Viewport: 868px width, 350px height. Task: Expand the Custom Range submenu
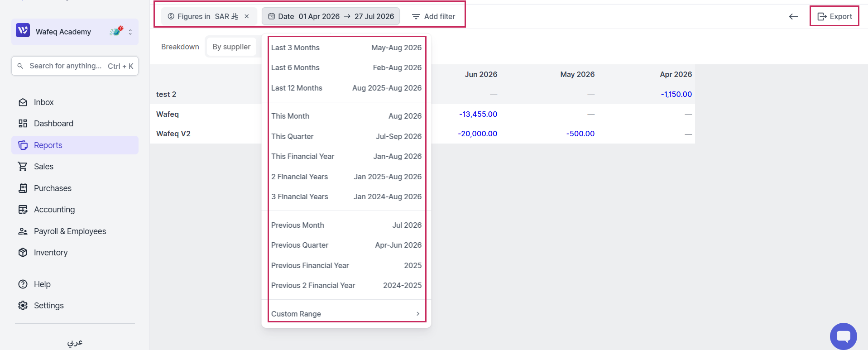click(346, 314)
